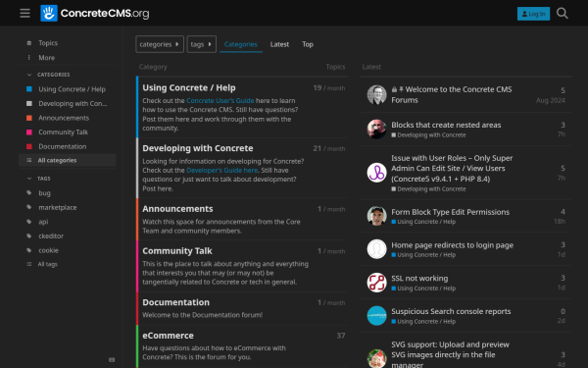
Task: Click avatar beside Issue with User Roles topic
Action: coord(376,173)
